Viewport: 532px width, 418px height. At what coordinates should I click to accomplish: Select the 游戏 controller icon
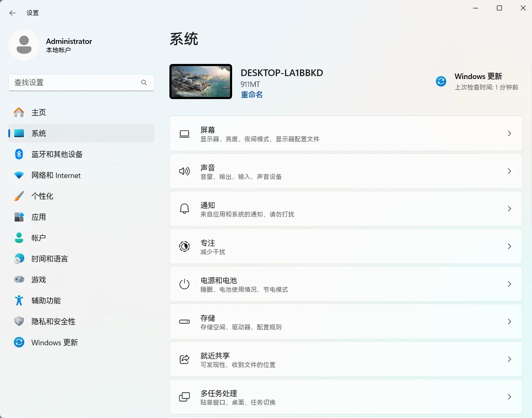click(19, 280)
